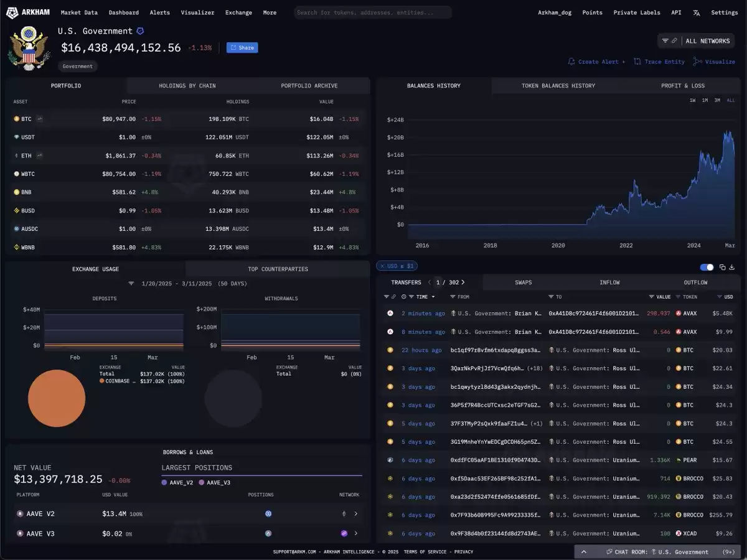Click the filter icon in Token column header
The height and width of the screenshot is (560, 747).
[678, 297]
